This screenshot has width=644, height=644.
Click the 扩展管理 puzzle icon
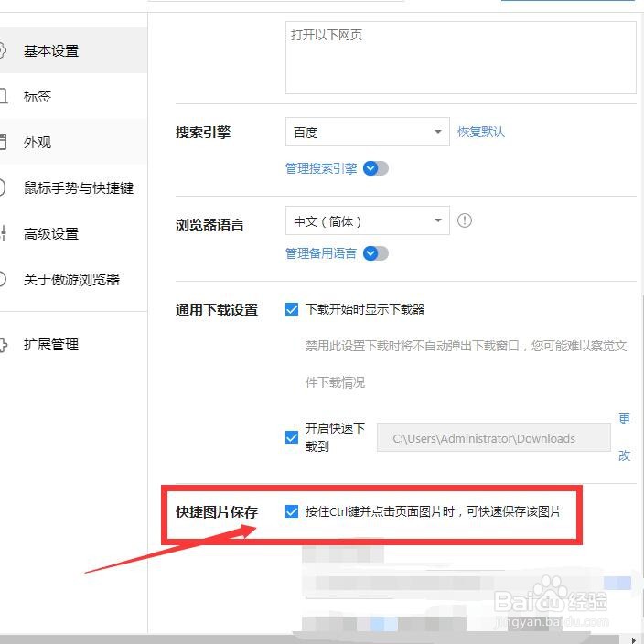(x=3, y=345)
